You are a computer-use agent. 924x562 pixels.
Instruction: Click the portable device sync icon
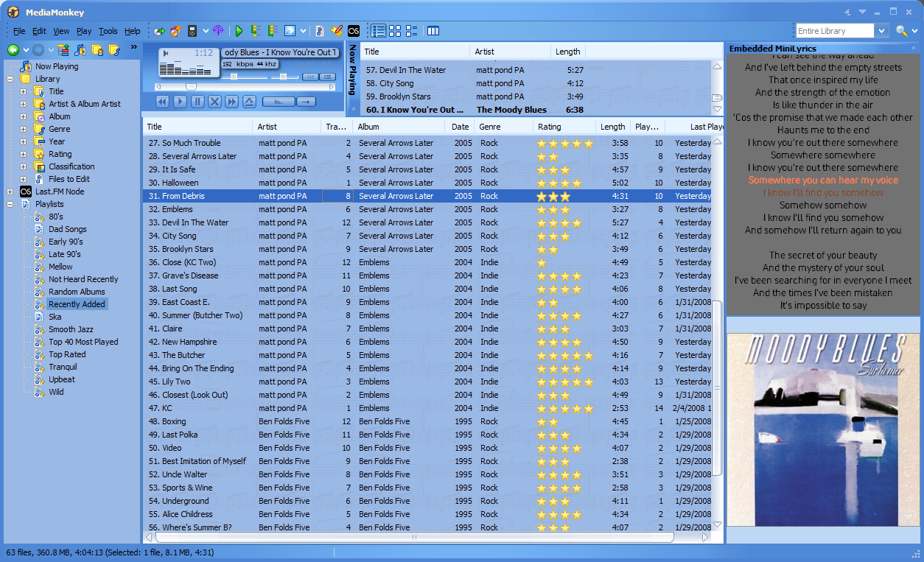tap(192, 31)
